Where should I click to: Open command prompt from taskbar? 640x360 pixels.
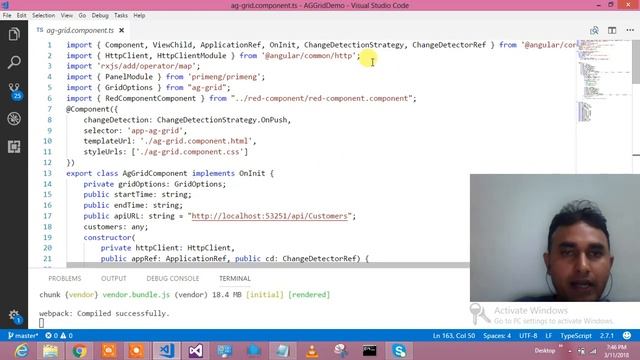click(x=369, y=351)
